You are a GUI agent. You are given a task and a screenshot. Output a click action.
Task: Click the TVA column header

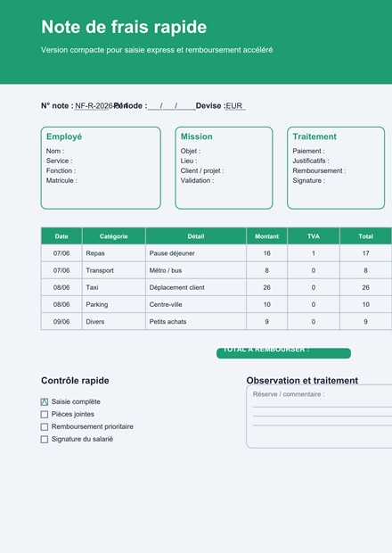[314, 236]
